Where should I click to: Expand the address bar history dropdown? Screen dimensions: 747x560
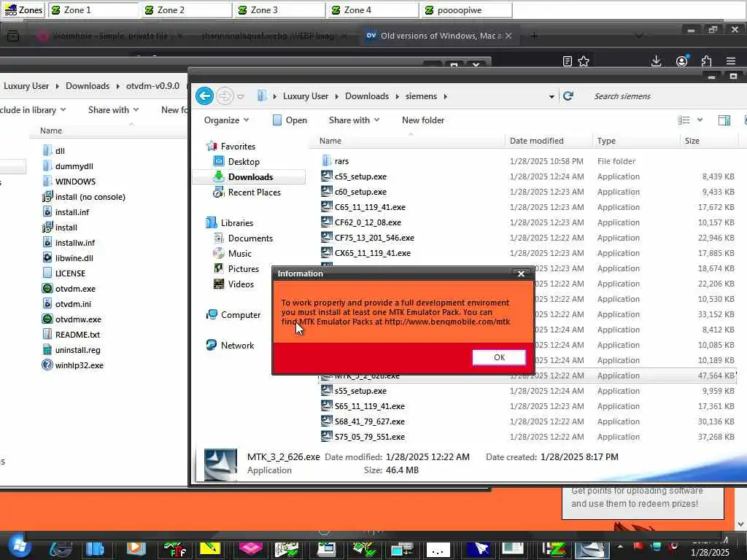coord(551,97)
